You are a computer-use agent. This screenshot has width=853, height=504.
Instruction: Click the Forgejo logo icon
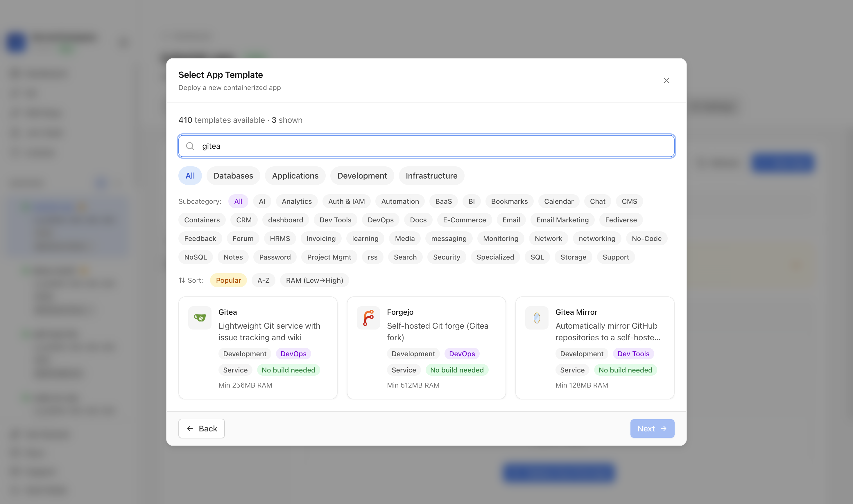368,318
